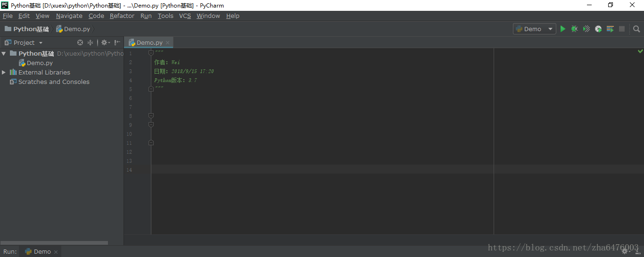Image resolution: width=644 pixels, height=257 pixels.
Task: Open the Edit menu
Action: pyautogui.click(x=24, y=16)
